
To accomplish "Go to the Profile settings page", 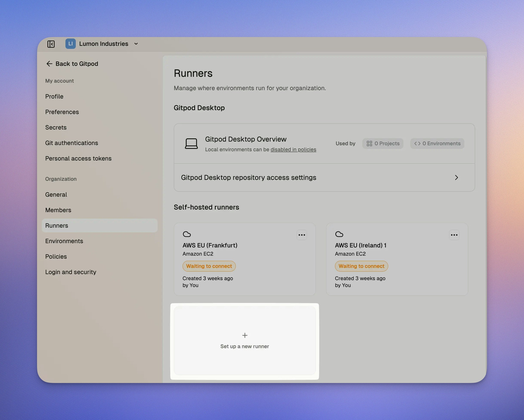I will (x=54, y=96).
